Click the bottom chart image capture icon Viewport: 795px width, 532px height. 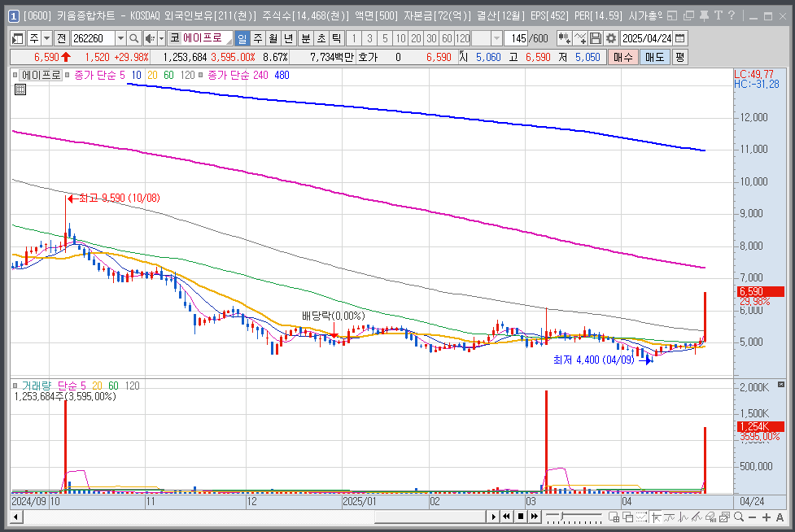coord(724,517)
